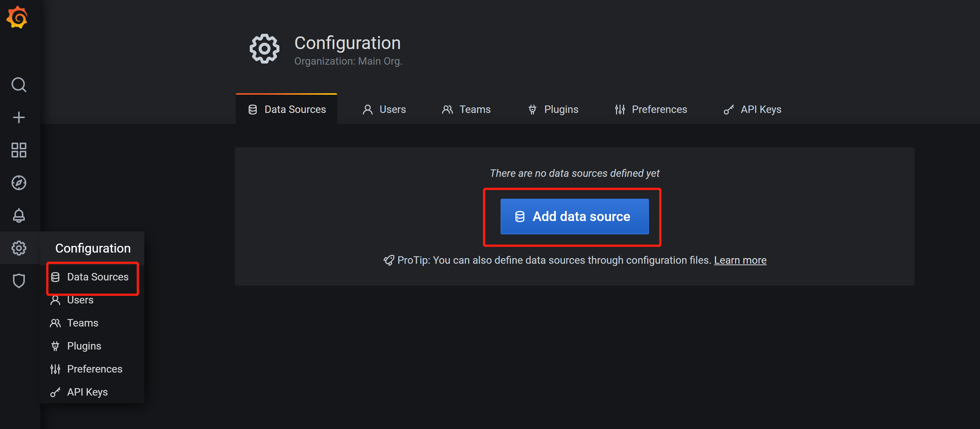Switch to the API Keys tab
Viewport: 980px width, 429px height.
pos(752,109)
